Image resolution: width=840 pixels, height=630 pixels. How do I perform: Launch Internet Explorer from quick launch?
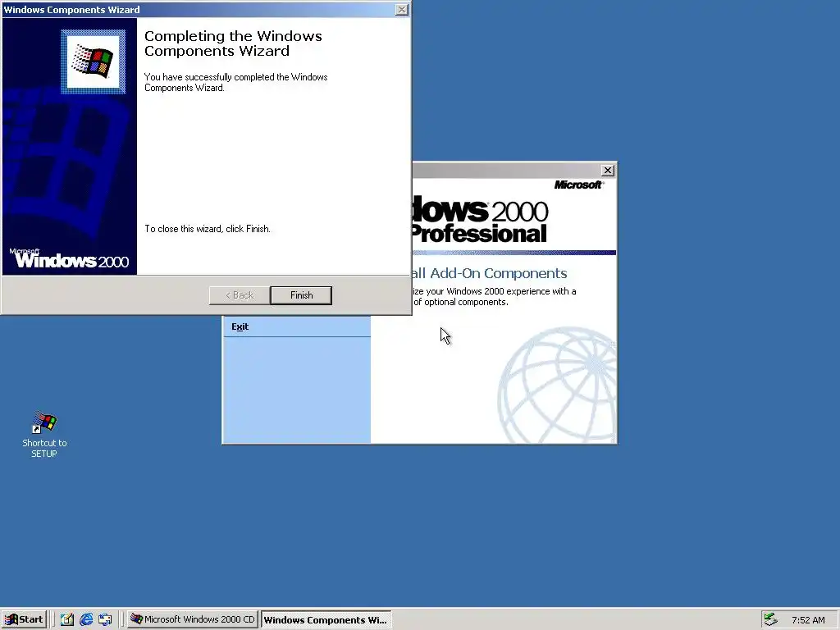[86, 619]
